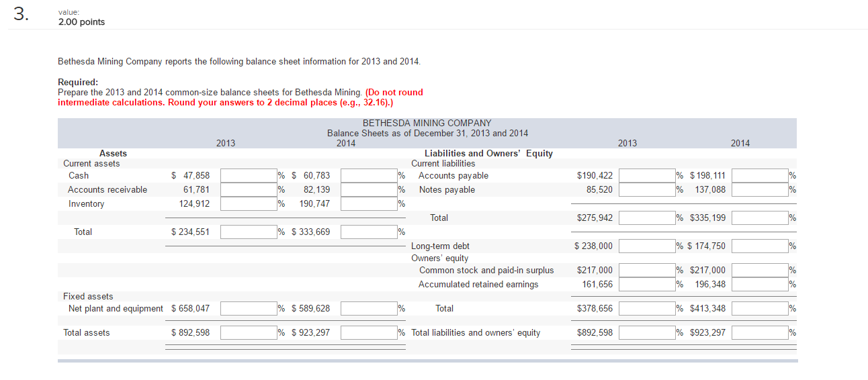The image size is (868, 380).
Task: Select the $335,199 current liabilities total percent field
Action: point(760,218)
